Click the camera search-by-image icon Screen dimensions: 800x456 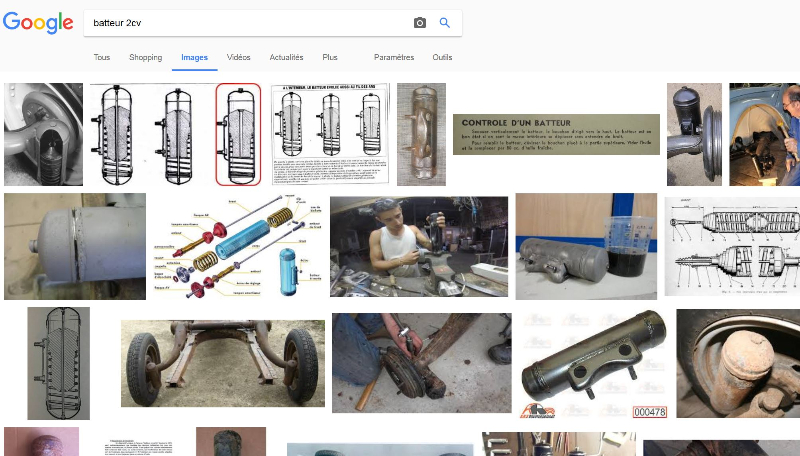click(420, 23)
